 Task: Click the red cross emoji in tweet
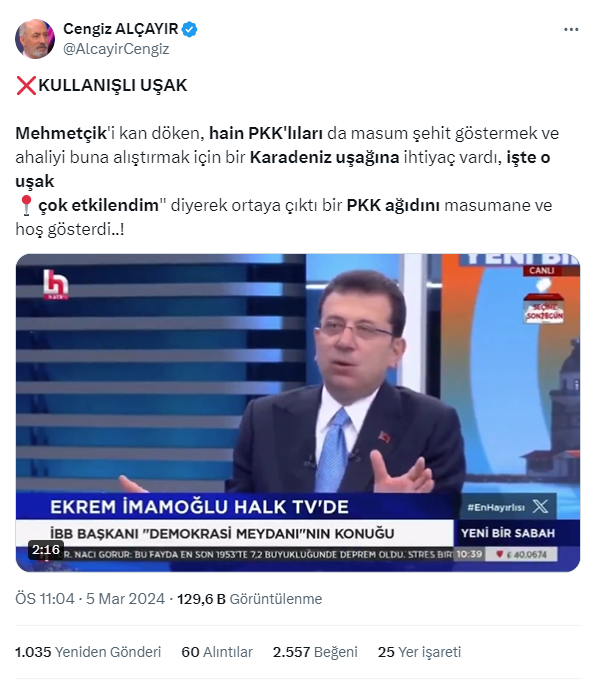click(x=26, y=85)
